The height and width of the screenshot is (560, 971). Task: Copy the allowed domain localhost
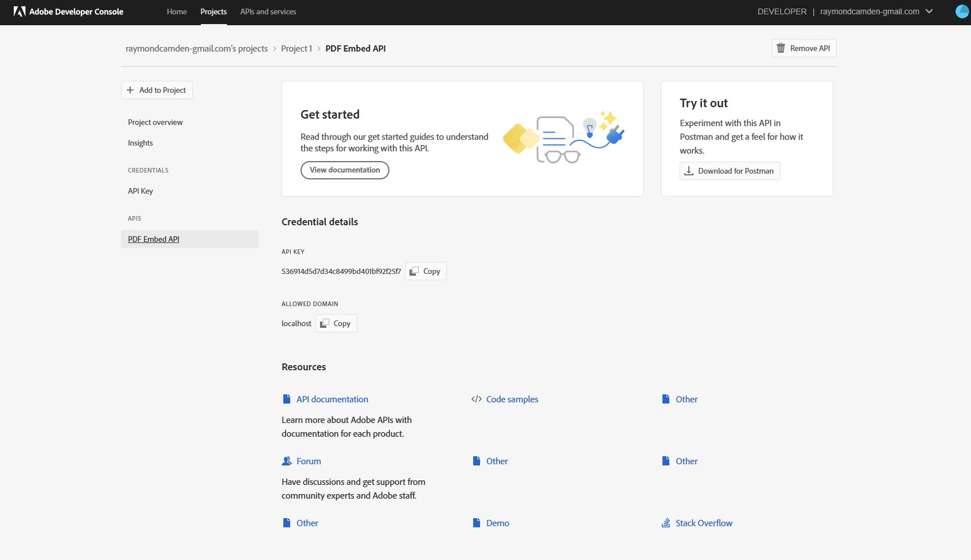click(x=336, y=323)
